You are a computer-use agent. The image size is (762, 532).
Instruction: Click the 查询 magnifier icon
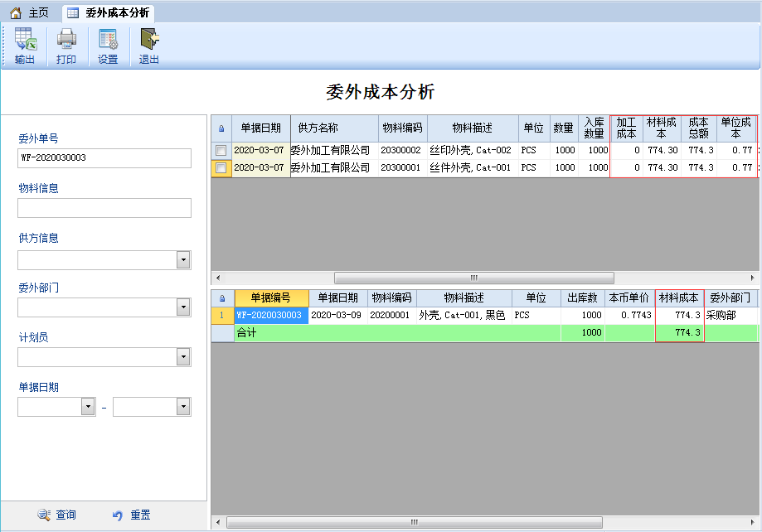44,515
